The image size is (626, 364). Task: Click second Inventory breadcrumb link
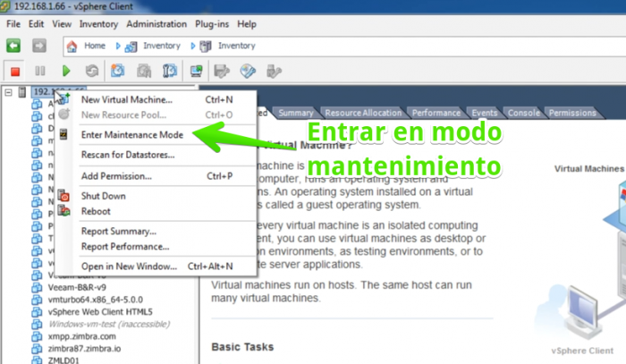[x=236, y=46]
